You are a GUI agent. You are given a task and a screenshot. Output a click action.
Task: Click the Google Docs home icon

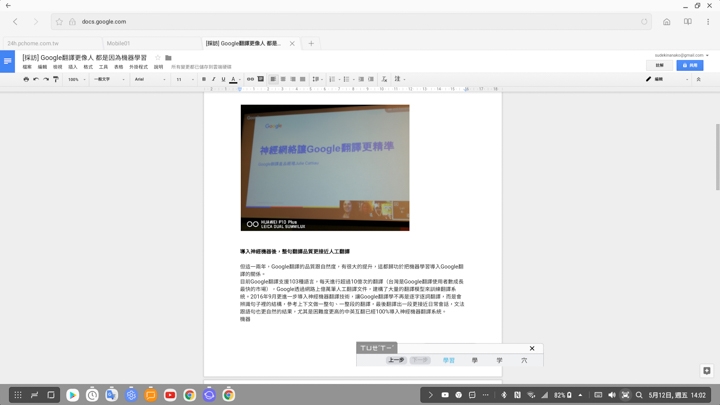(x=7, y=61)
